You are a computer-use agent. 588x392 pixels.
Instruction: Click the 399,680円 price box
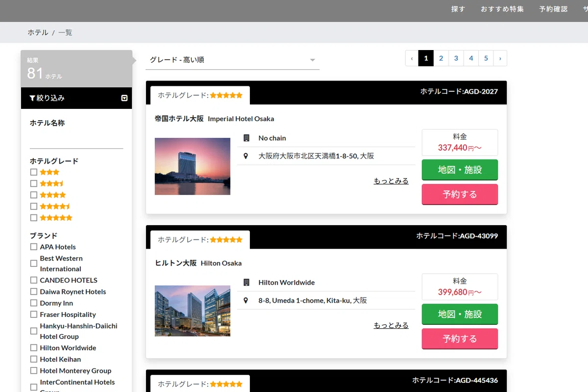click(x=460, y=287)
